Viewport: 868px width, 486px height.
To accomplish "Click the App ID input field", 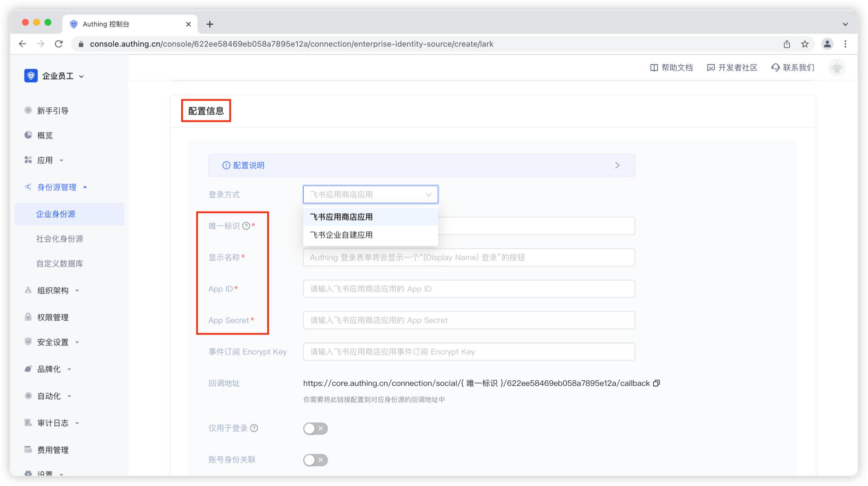I will (469, 289).
